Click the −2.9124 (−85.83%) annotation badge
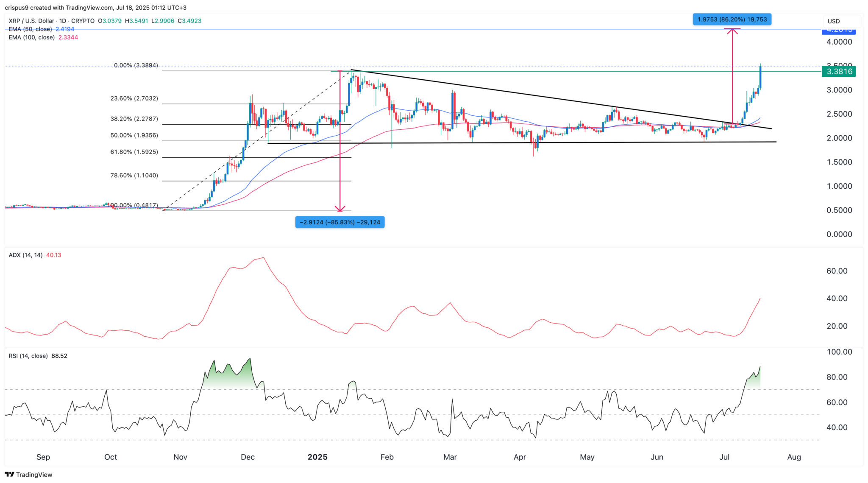Image resolution: width=868 pixels, height=483 pixels. [x=340, y=222]
